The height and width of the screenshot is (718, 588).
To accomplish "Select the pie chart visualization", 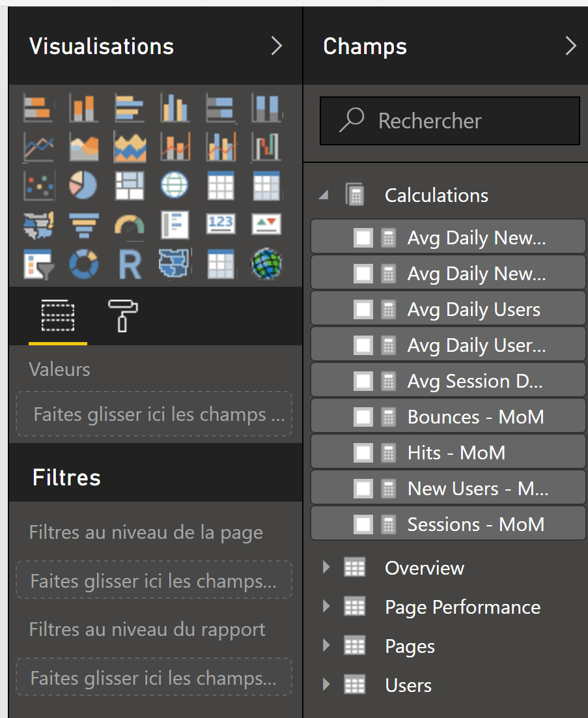I will 83,186.
